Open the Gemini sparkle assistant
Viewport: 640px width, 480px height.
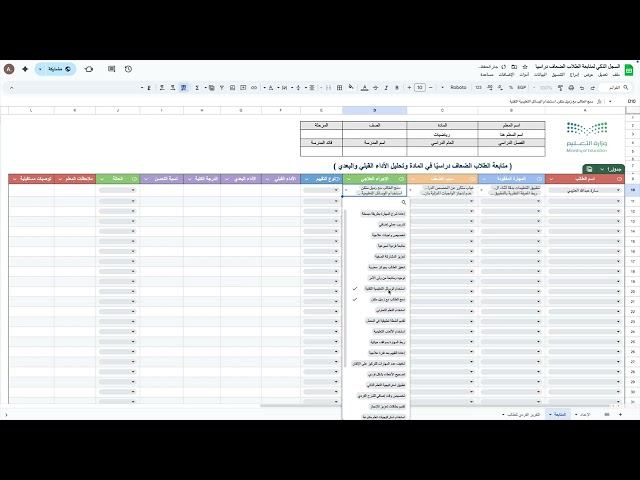[x=25, y=69]
